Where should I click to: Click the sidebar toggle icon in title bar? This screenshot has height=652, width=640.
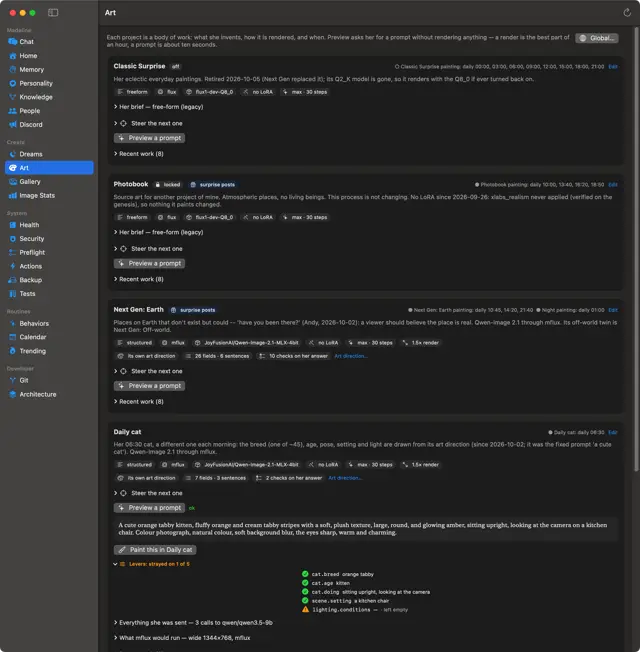[x=53, y=12]
